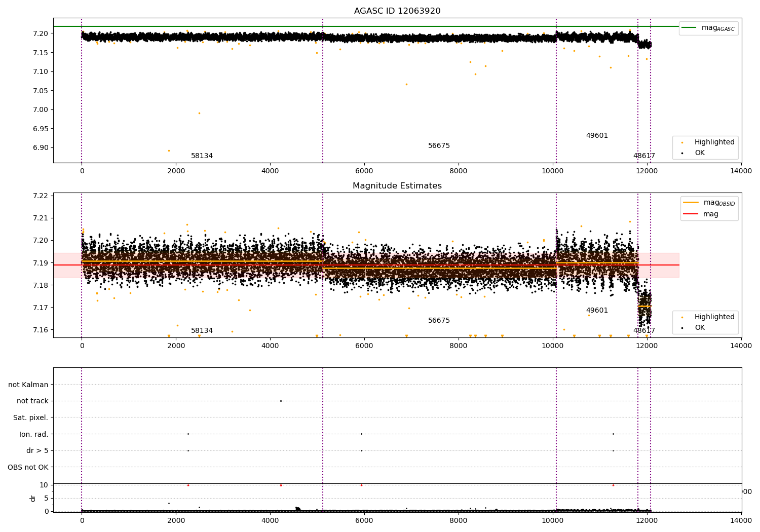Click the 7.10 y-tick in the top plot

(x=41, y=71)
